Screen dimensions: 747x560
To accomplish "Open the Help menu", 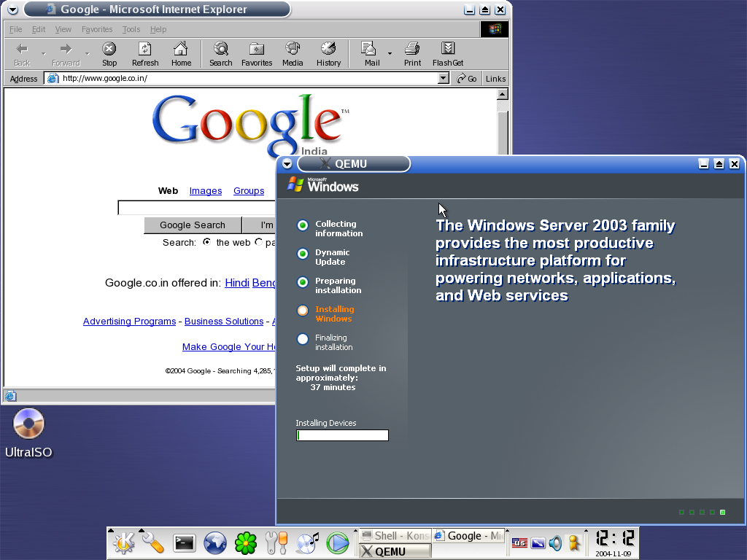I will tap(158, 29).
